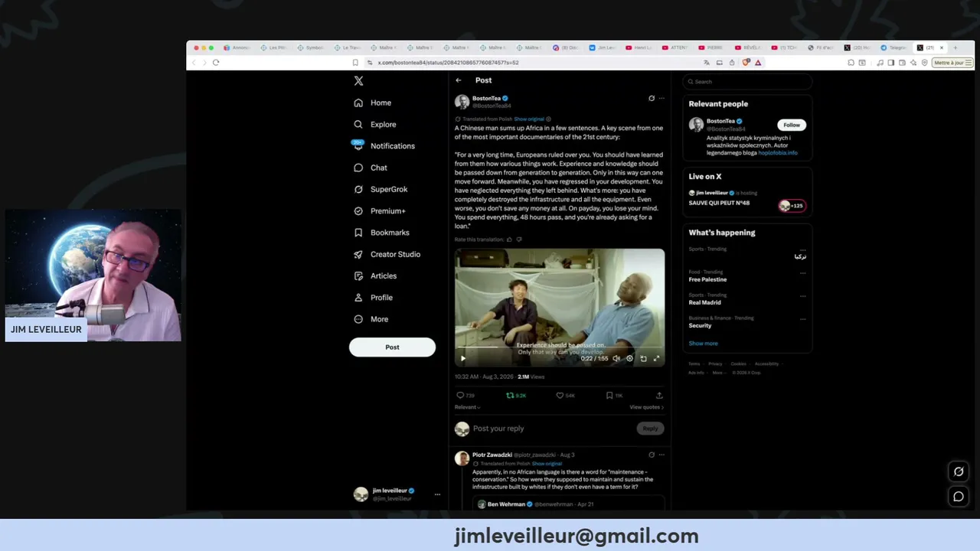Click the bookmark icon in the address bar
This screenshot has height=551, width=980.
coord(355,63)
